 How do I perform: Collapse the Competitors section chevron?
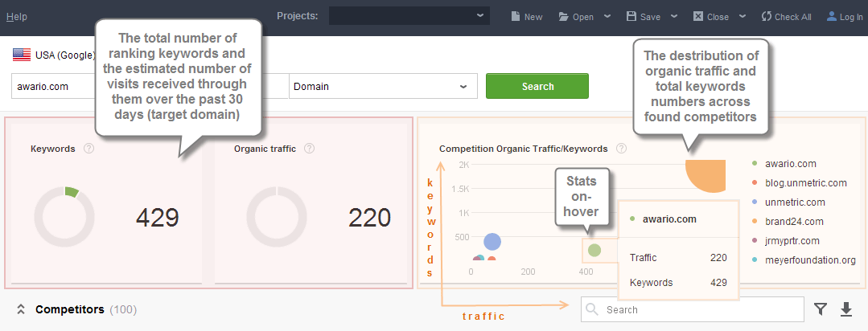pyautogui.click(x=21, y=310)
